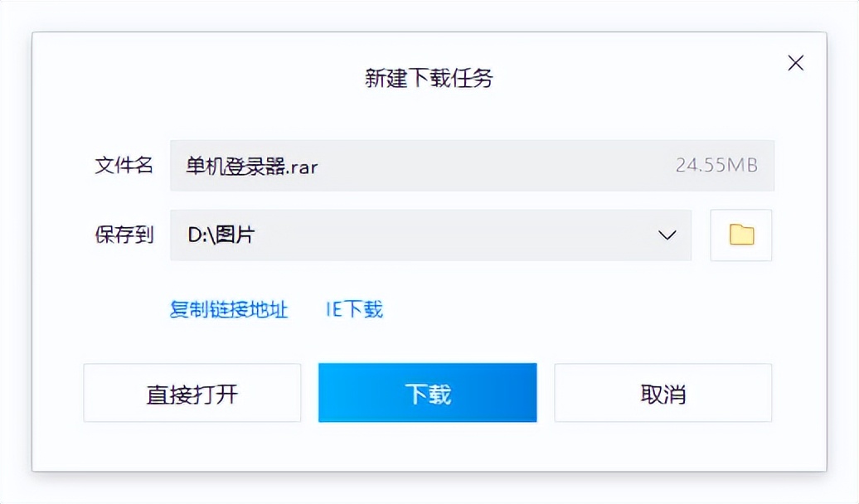
Task: Click the 保存到 label
Action: 124,235
